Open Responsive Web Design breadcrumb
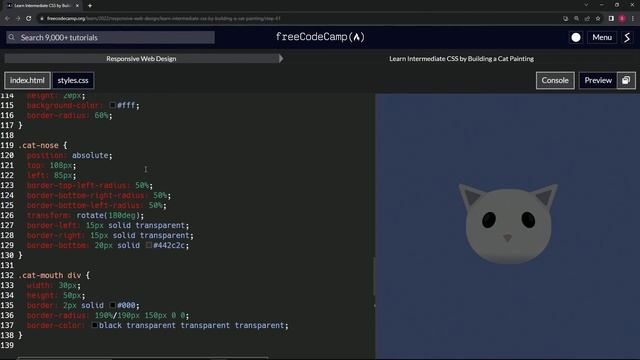Viewport: 640px width, 360px height. (141, 58)
